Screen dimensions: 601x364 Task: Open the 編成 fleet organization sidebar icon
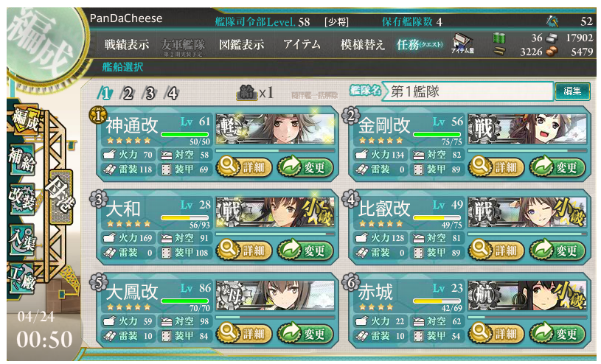tap(25, 119)
